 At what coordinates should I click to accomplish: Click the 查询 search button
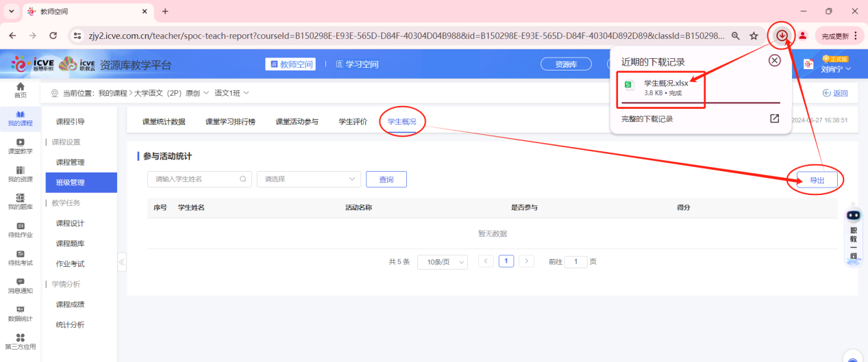(x=386, y=179)
